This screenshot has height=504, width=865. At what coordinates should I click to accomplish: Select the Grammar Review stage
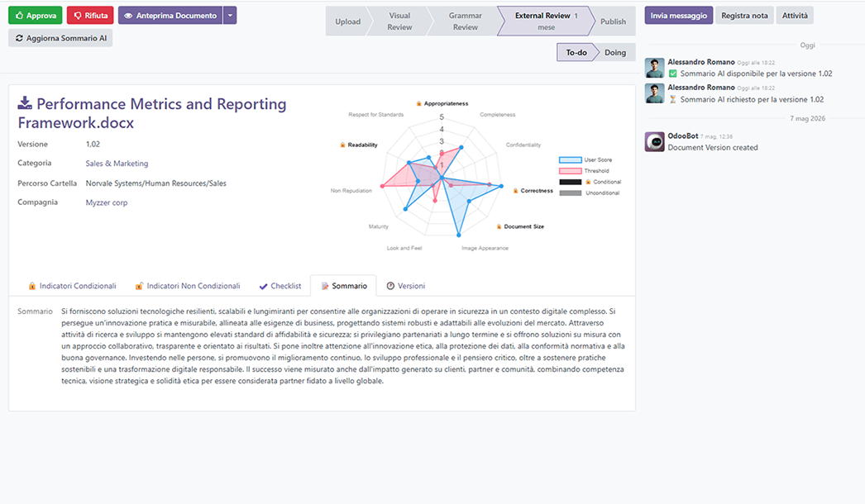pyautogui.click(x=465, y=21)
